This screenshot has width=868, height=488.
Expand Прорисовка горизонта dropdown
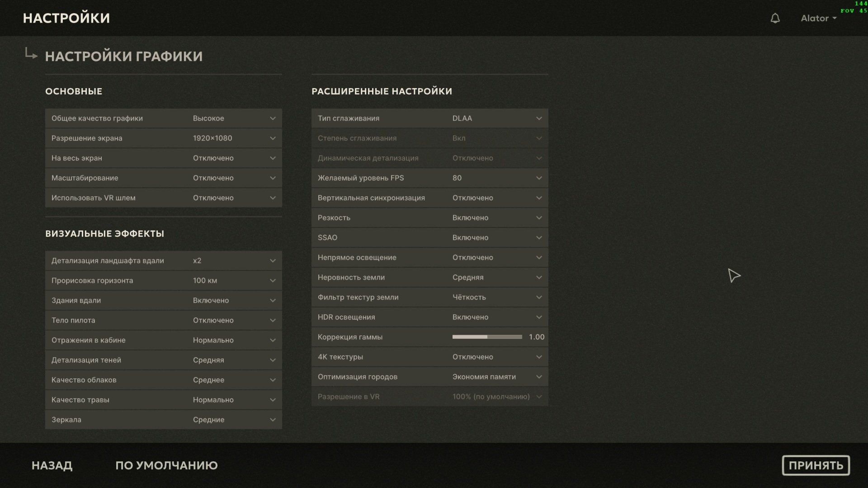pos(164,281)
